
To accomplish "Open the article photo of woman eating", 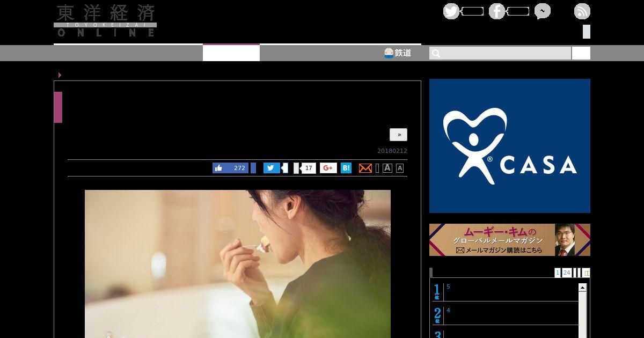I will point(238,263).
